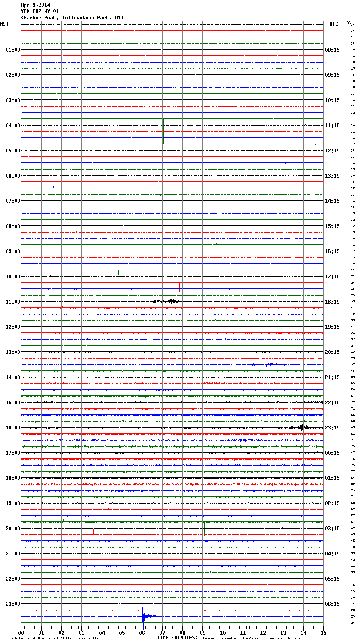Click minute tick '15' on the bottom axis

pyautogui.click(x=323, y=633)
